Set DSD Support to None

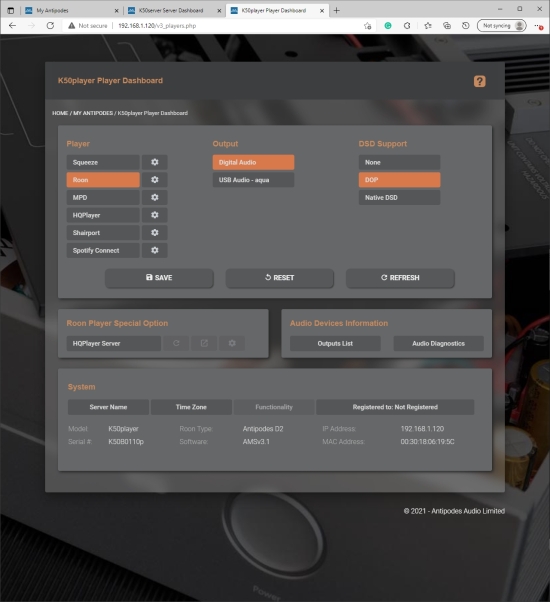click(400, 162)
